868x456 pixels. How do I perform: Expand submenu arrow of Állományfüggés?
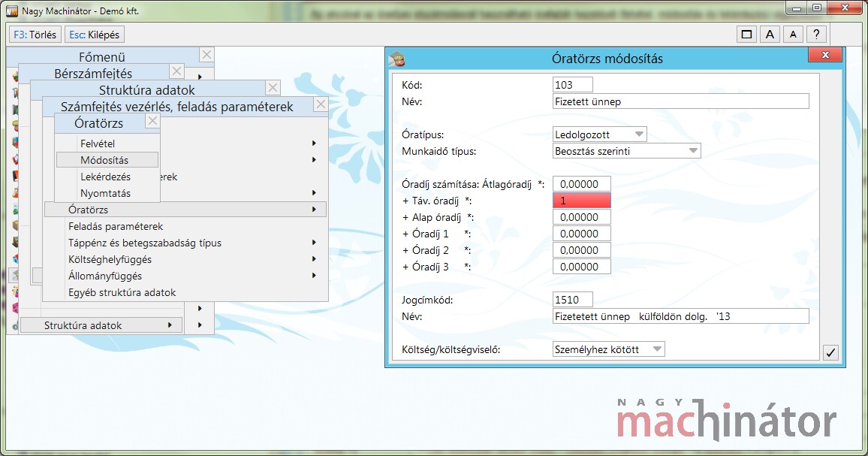pyautogui.click(x=314, y=276)
